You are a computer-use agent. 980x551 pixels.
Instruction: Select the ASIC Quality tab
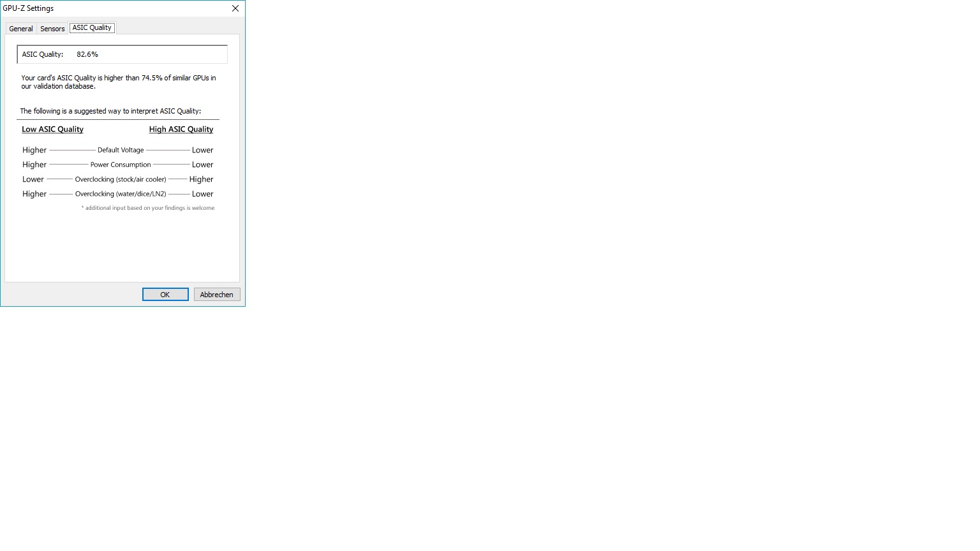point(92,27)
